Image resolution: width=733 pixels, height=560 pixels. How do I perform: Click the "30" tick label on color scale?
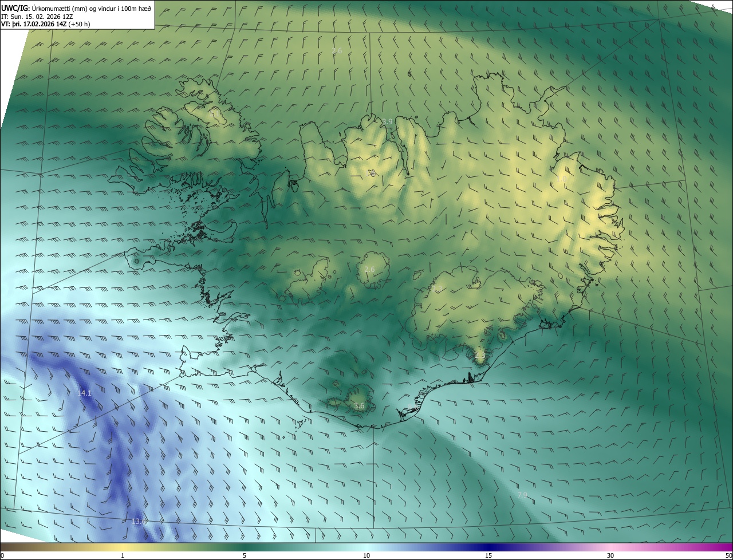(610, 555)
